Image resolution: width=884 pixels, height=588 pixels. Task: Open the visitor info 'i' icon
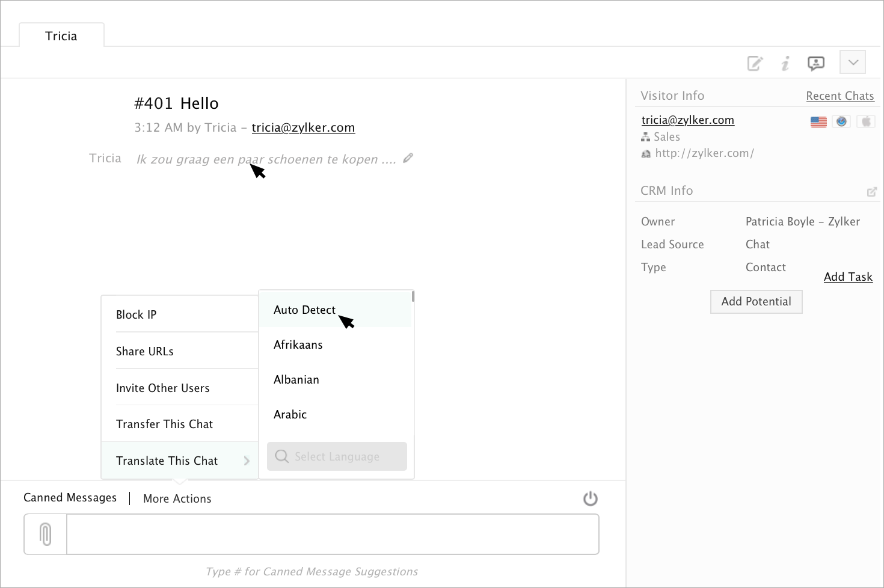pos(785,63)
